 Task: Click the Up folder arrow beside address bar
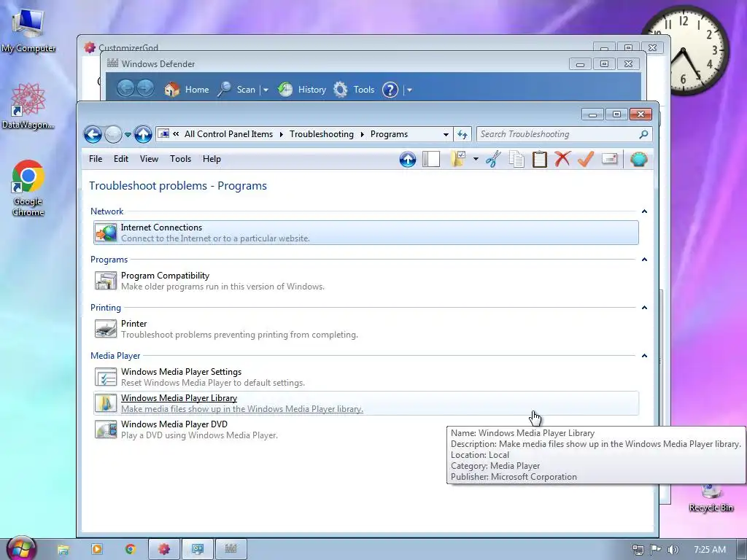click(143, 135)
